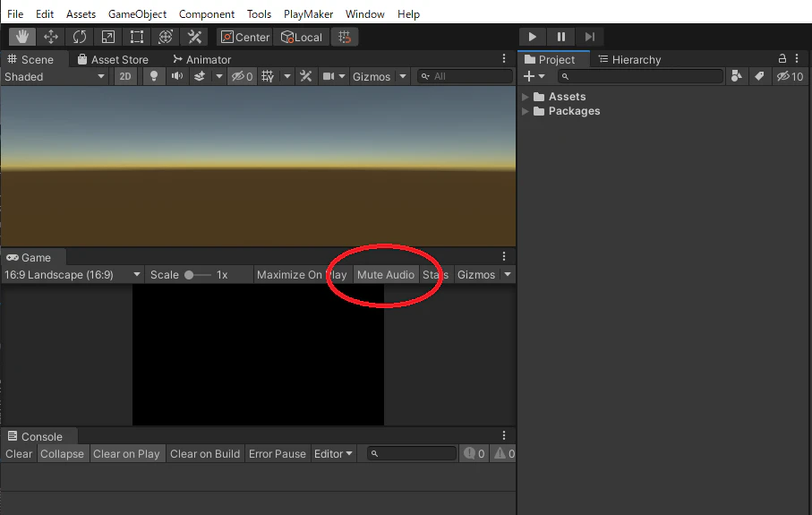Toggle hidden packages visibility in Project
812x515 pixels.
point(790,77)
